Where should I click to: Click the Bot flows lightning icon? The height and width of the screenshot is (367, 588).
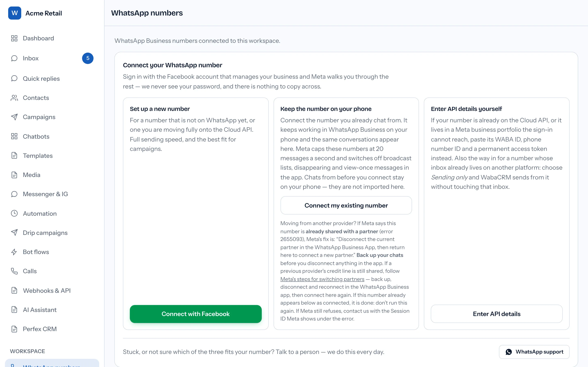pyautogui.click(x=14, y=252)
